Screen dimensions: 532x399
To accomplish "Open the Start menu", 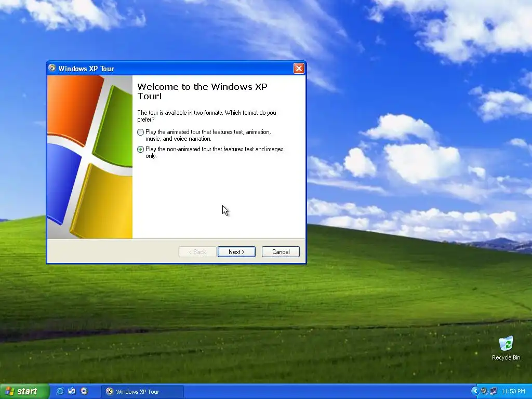I will coord(24,392).
